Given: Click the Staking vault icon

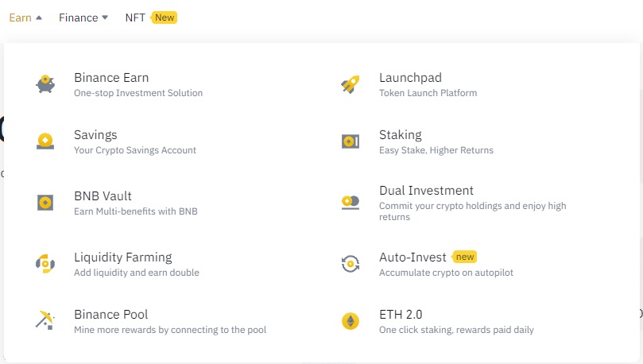Looking at the screenshot, I should (351, 141).
